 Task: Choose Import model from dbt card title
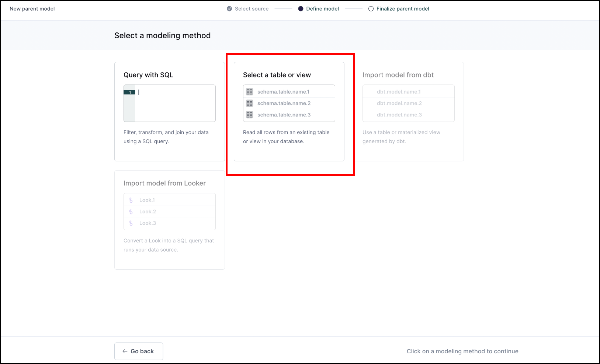(x=398, y=75)
